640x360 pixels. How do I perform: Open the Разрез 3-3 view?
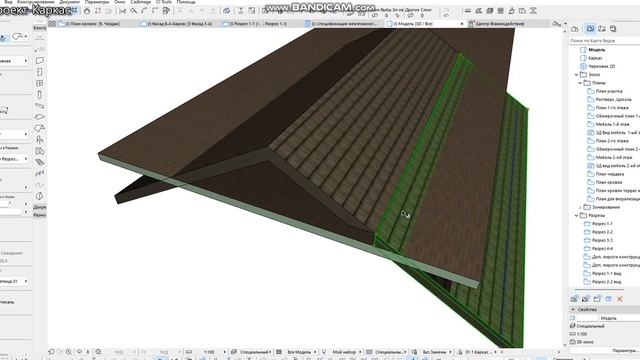(602, 240)
